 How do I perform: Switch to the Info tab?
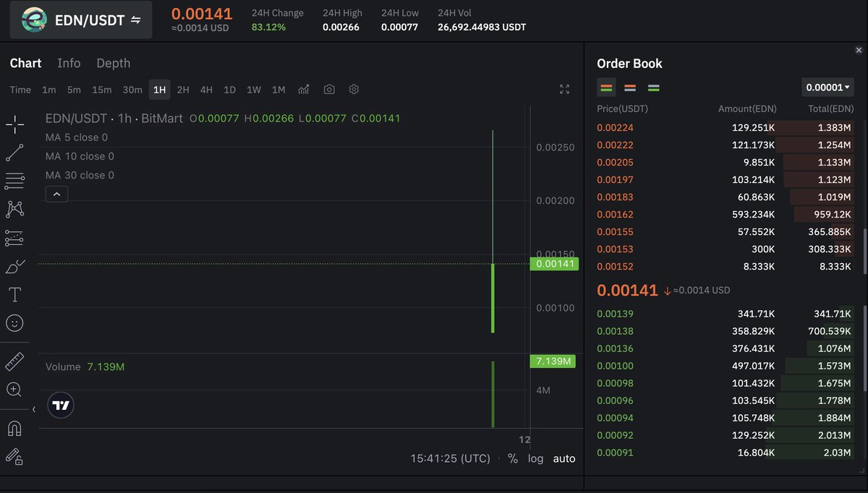[69, 64]
